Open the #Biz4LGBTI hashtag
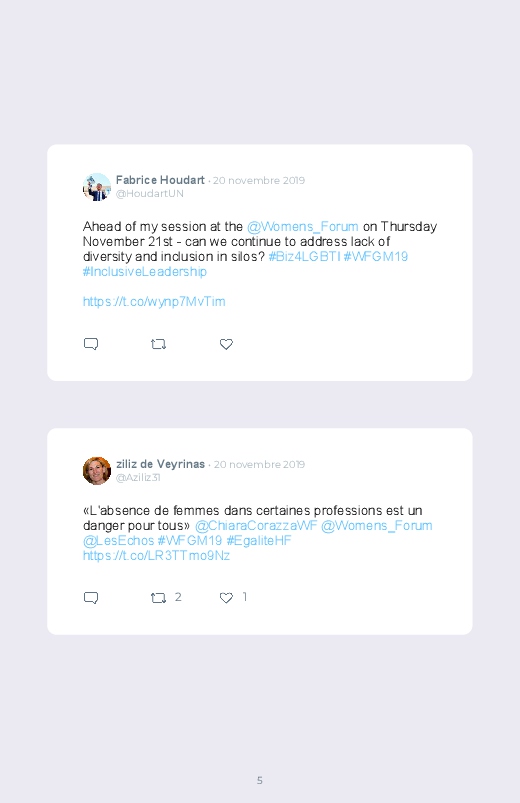 pyautogui.click(x=304, y=257)
